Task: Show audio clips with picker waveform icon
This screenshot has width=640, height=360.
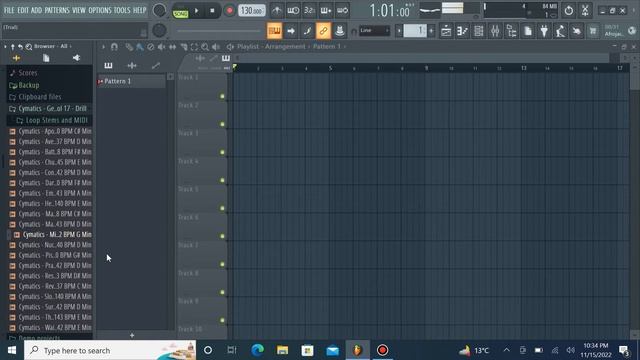Action: tap(132, 65)
